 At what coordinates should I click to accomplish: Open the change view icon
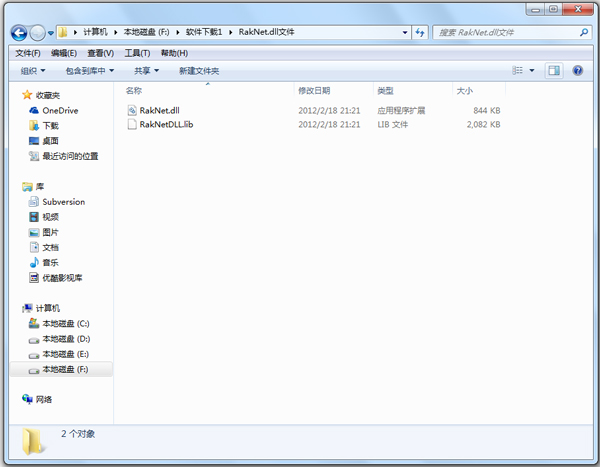tap(518, 71)
